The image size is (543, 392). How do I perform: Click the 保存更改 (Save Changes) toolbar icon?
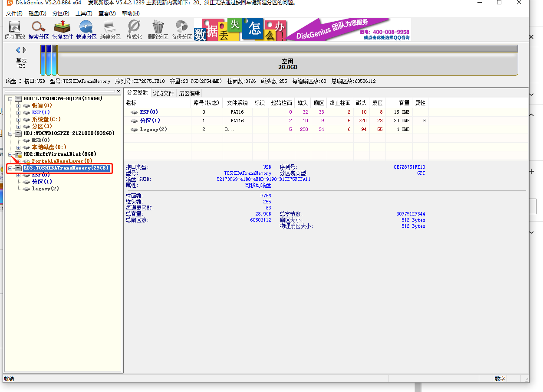[x=15, y=30]
